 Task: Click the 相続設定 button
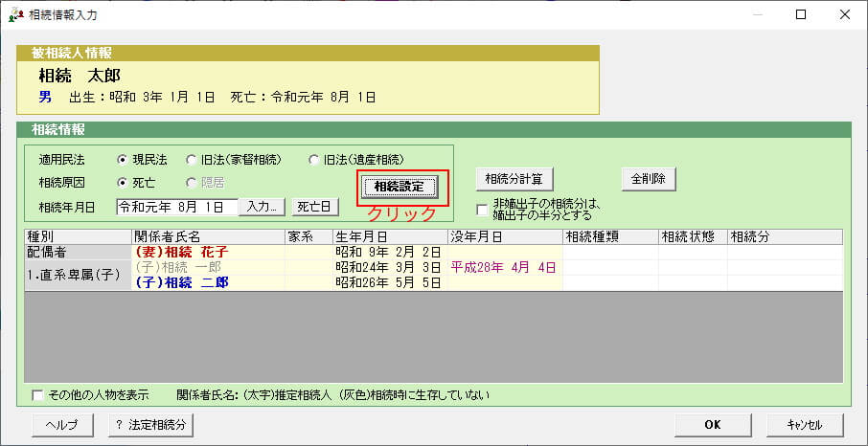click(400, 187)
